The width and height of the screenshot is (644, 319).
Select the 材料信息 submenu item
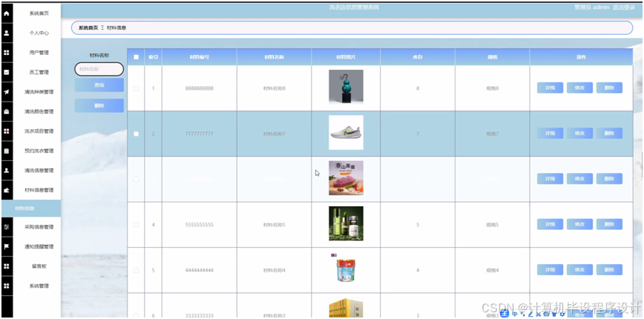pos(31,208)
